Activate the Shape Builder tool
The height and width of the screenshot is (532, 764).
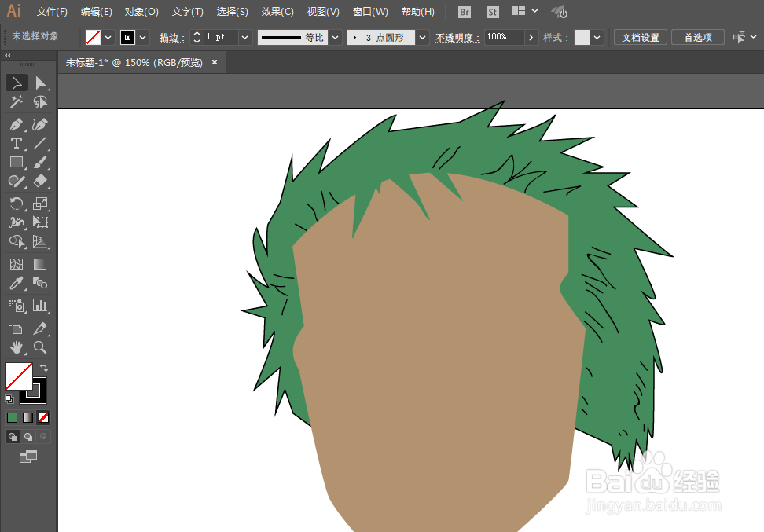click(x=16, y=242)
